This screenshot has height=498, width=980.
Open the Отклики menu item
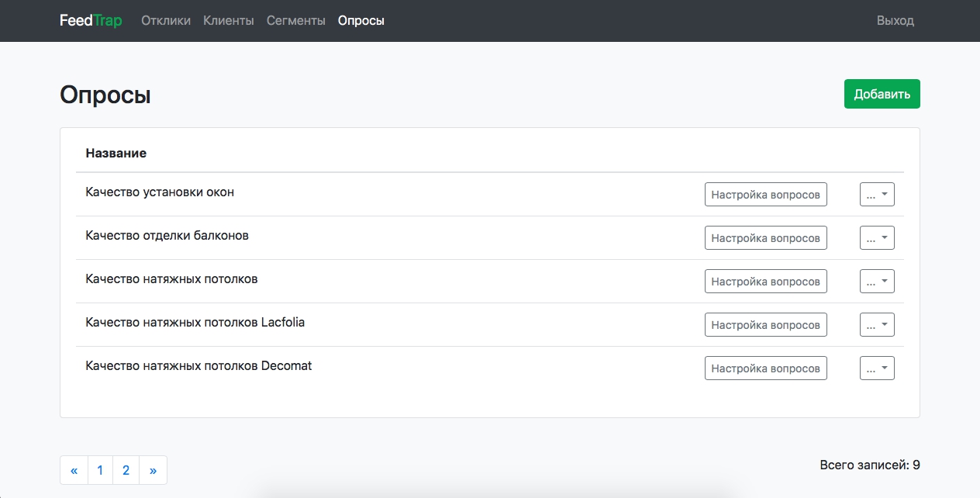pos(166,21)
